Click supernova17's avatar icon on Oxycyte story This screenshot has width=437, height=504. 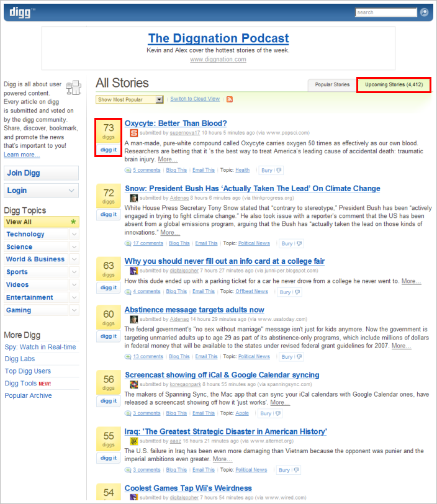[x=133, y=133]
